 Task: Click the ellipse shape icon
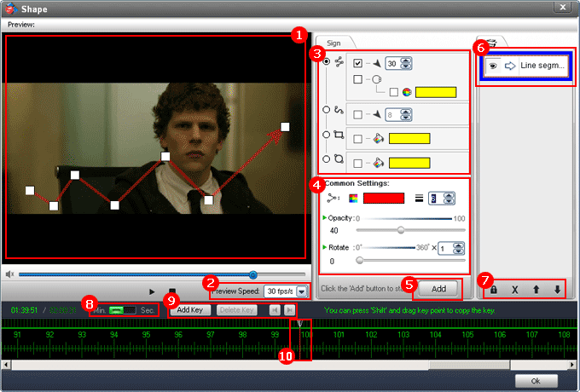339,159
